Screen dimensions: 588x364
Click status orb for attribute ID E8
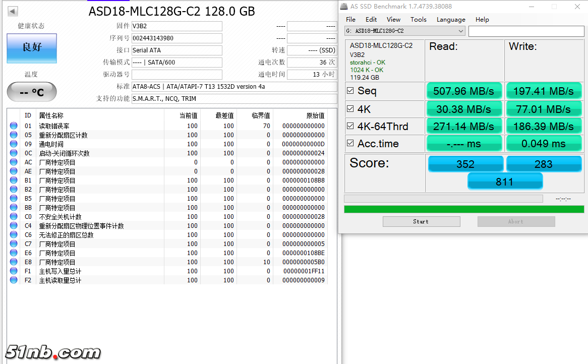point(14,262)
